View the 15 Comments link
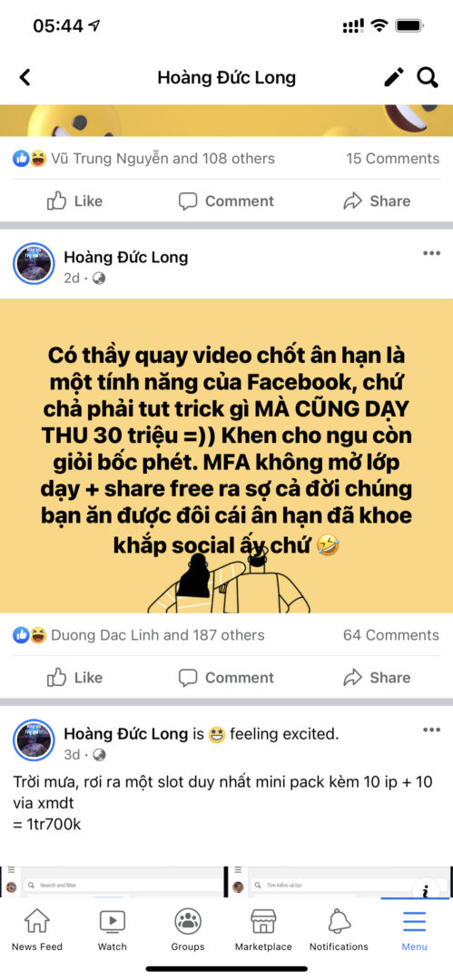453x980 pixels. coord(393,159)
